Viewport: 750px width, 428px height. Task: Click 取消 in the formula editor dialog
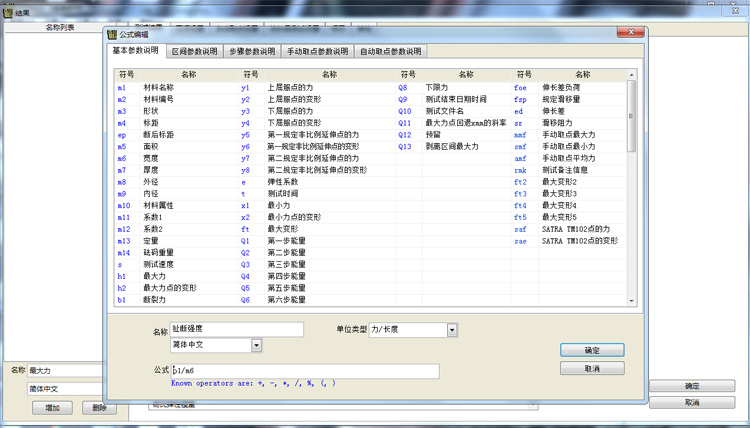[x=592, y=369]
